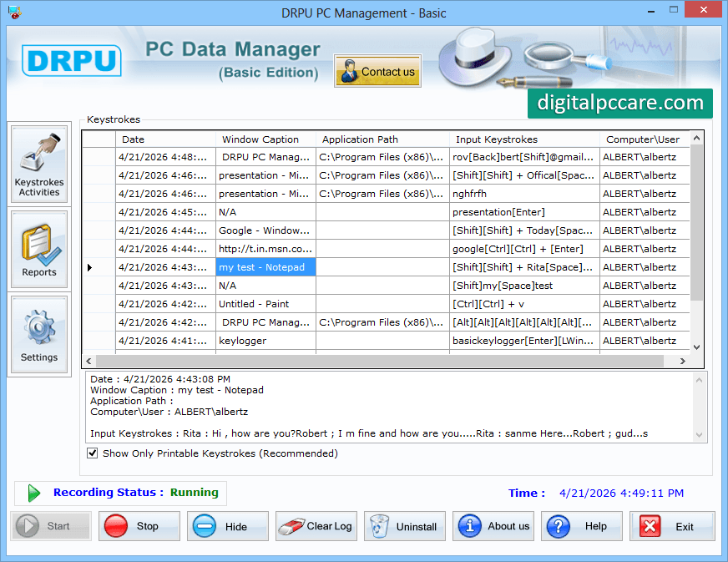Click the Input Keystrokes text in details pane
The image size is (728, 562).
(369, 433)
